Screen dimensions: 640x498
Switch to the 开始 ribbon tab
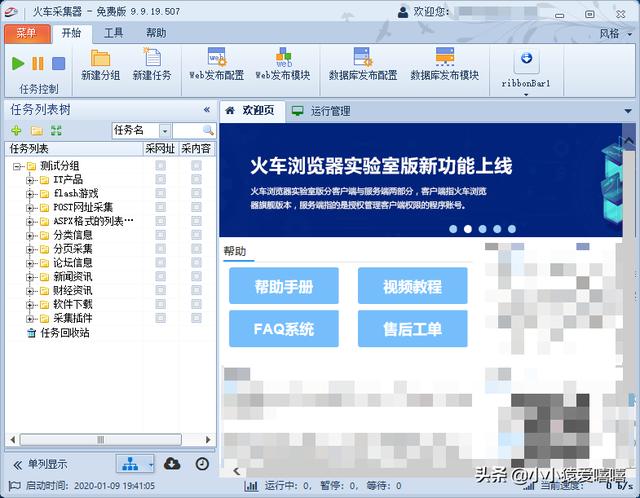click(71, 33)
